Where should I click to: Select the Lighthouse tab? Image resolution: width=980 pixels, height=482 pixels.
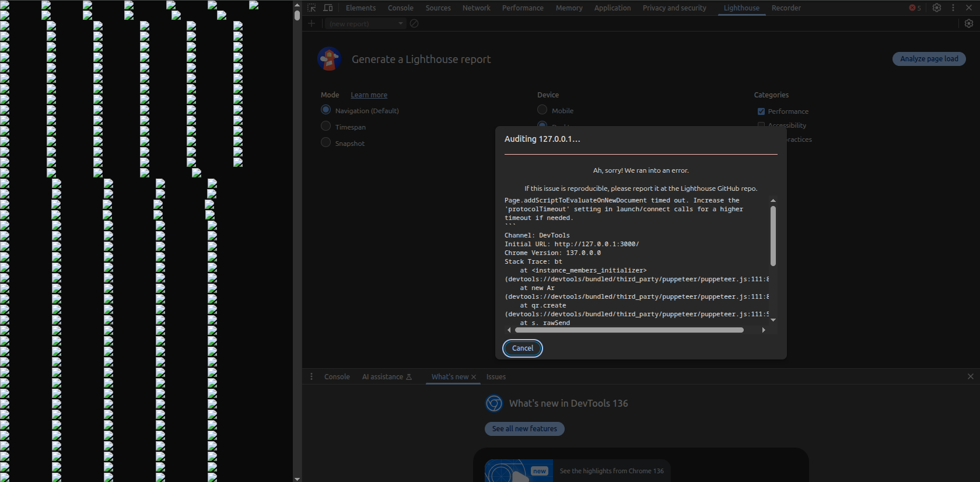[741, 8]
